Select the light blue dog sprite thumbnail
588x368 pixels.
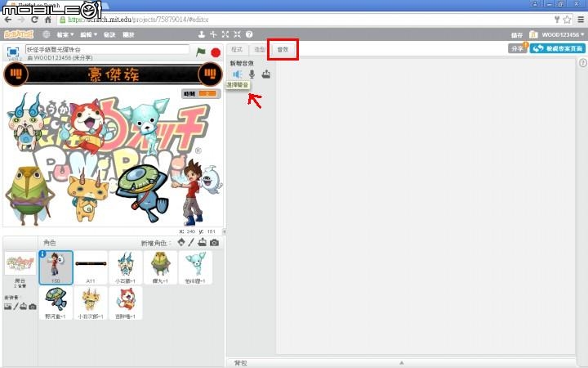point(195,267)
